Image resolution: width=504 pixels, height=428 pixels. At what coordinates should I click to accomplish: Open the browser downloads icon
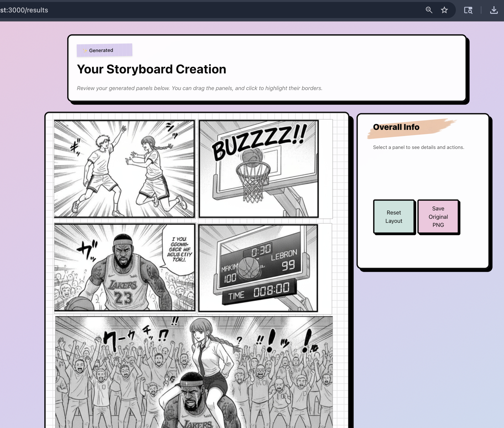[x=494, y=10]
